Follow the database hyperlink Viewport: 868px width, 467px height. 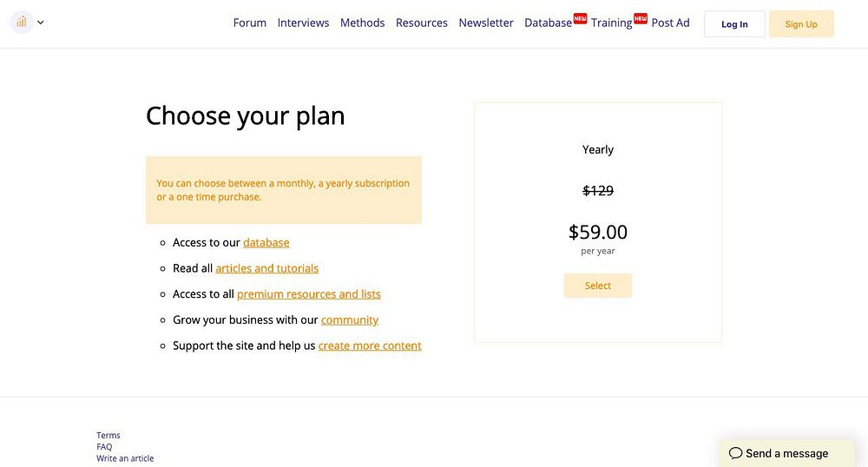266,242
